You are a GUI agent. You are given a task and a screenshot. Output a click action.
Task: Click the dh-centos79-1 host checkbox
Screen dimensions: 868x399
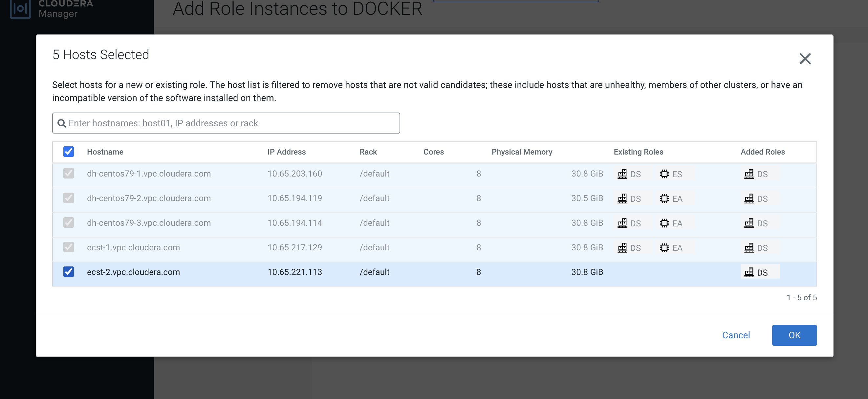tap(68, 173)
